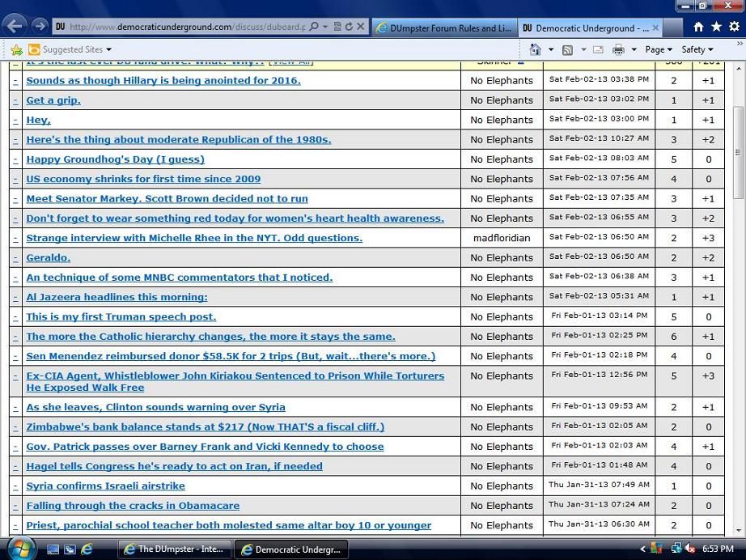Switch to Democratic Underground taskbar window
The height and width of the screenshot is (560, 746).
pos(291,549)
